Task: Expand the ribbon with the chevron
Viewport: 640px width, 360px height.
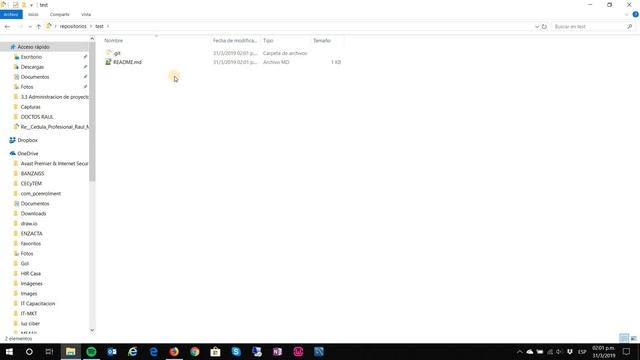Action: [627, 14]
